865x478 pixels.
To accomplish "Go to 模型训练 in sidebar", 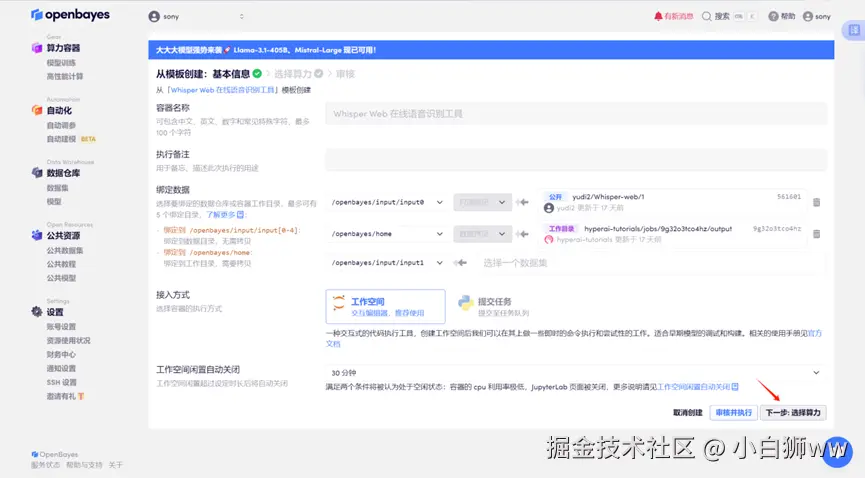I will [x=61, y=63].
